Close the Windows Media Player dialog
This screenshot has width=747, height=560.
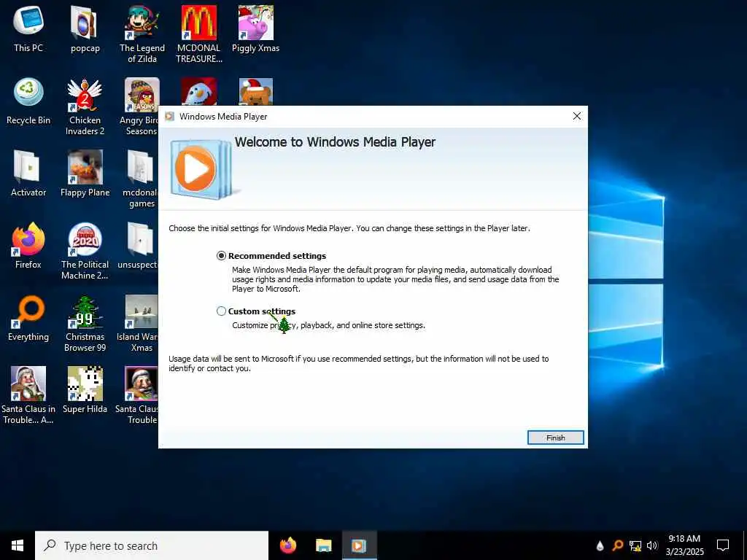577,116
